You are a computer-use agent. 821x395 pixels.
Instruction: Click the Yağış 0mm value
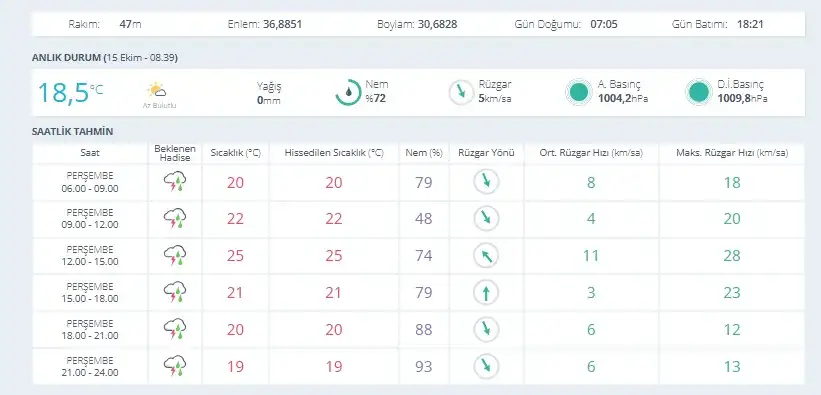(x=269, y=100)
